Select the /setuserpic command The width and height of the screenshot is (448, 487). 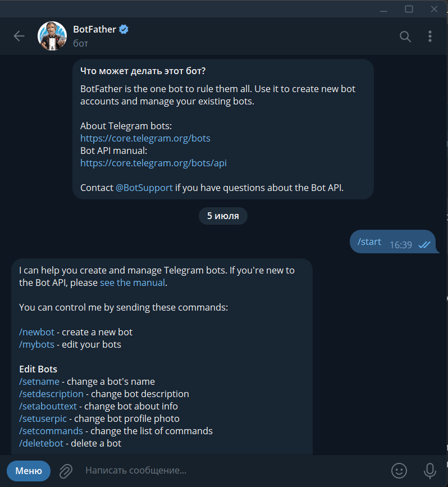pos(44,418)
